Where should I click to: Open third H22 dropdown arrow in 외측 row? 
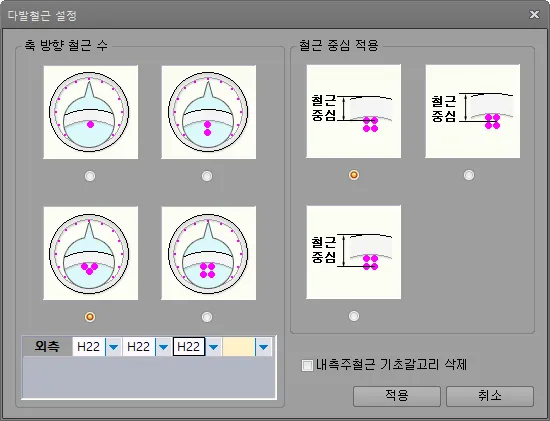(x=214, y=347)
